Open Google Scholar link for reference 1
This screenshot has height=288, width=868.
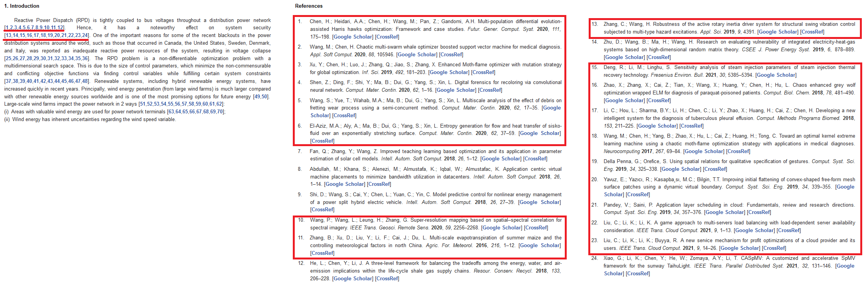click(353, 37)
